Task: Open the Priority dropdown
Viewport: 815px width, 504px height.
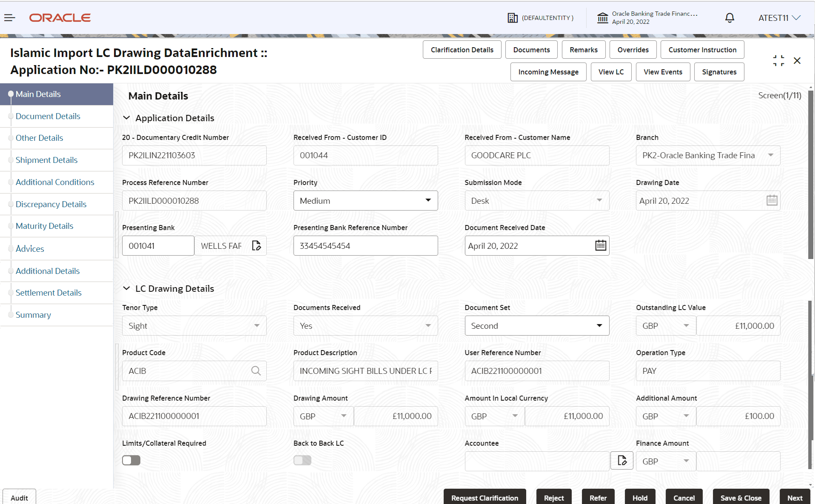Action: (x=427, y=200)
